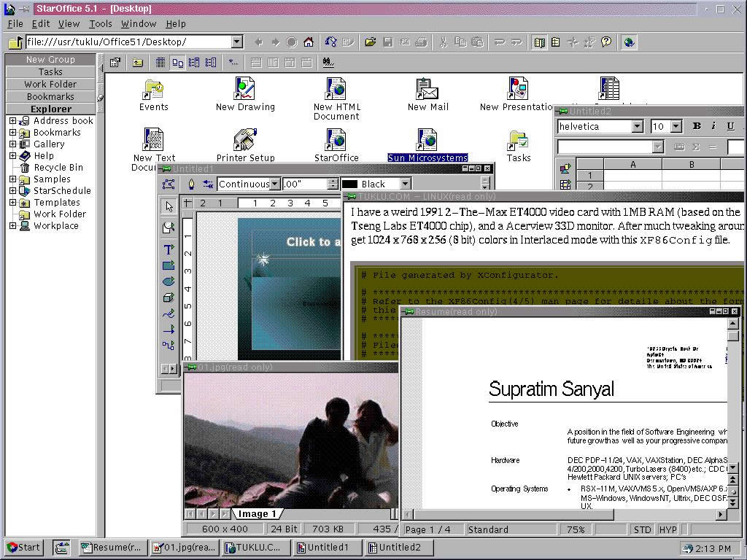Click the Resume window horizontal scrollbar
Viewport: 747px width, 560px height.
tap(565, 514)
